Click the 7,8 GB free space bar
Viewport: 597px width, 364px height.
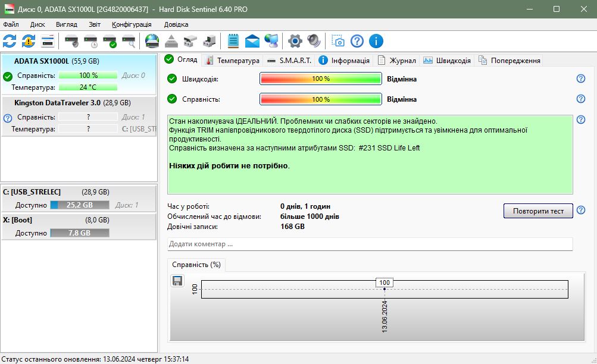pyautogui.click(x=80, y=233)
